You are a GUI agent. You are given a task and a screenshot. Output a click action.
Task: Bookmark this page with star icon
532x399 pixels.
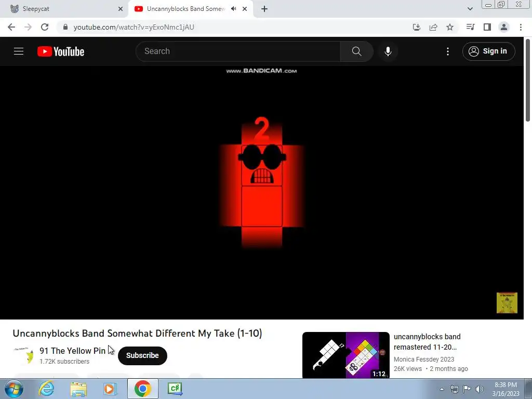coord(450,27)
